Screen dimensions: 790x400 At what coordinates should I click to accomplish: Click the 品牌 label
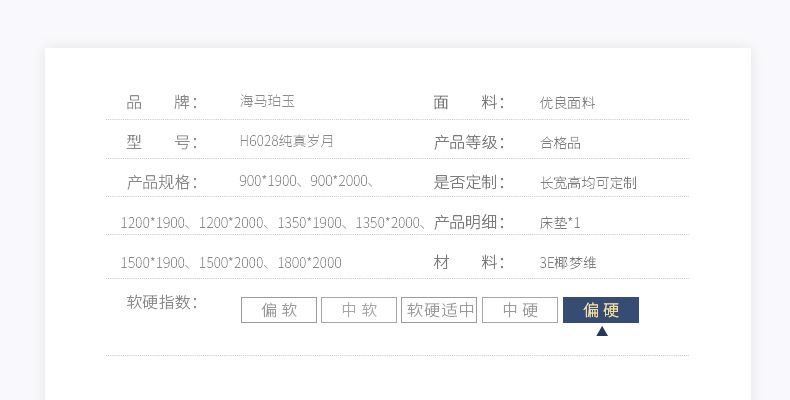tap(162, 102)
